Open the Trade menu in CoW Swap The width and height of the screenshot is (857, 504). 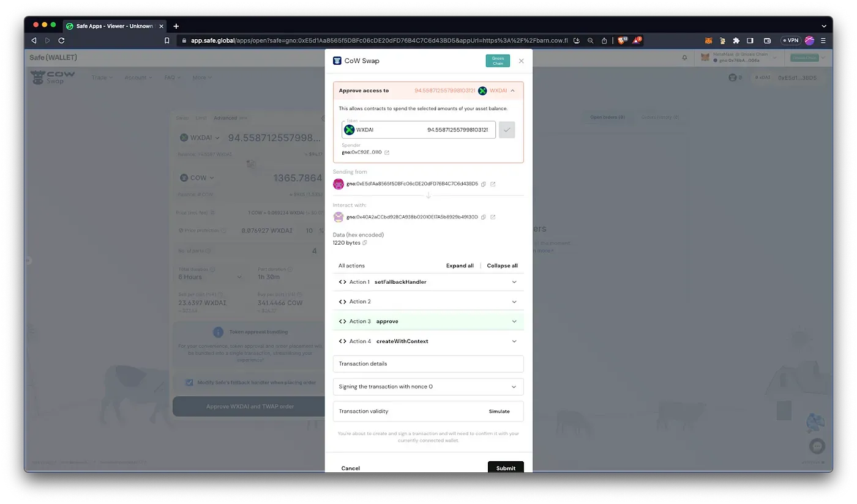click(x=102, y=78)
